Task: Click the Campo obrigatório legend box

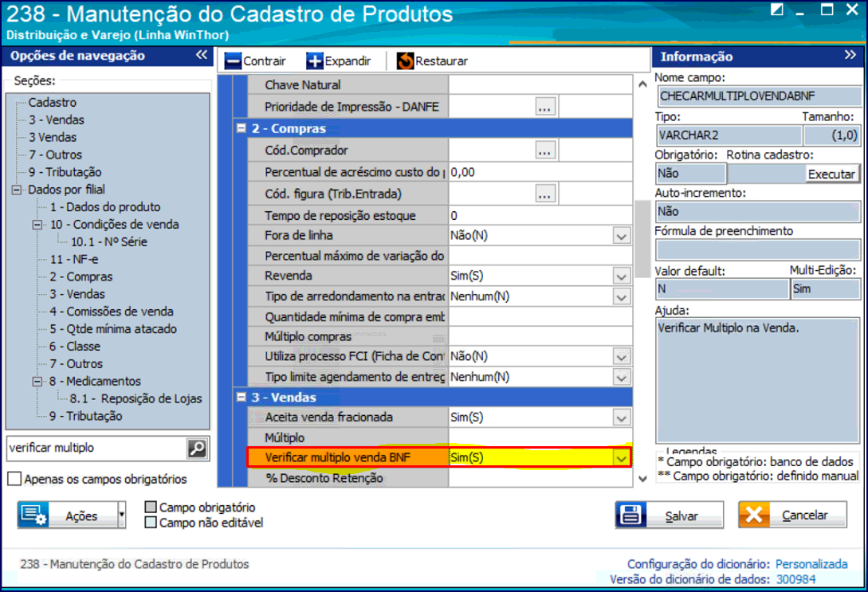Action: pos(151,507)
